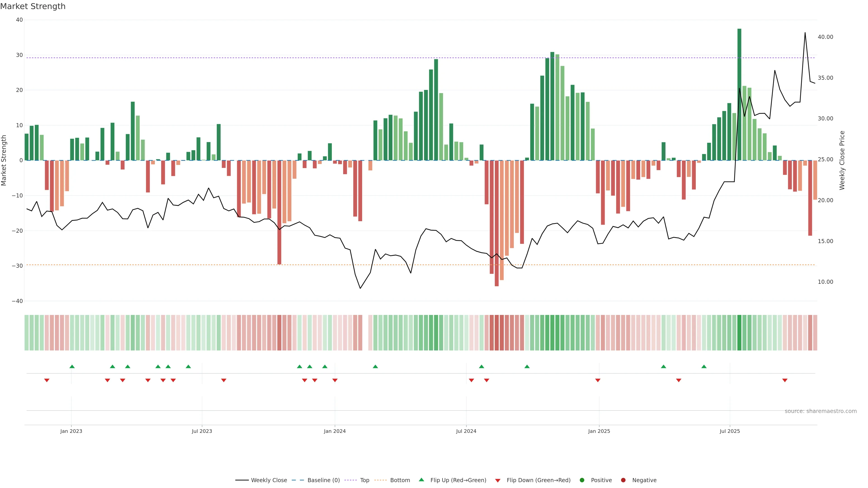Click the Positive green legend dot
The height and width of the screenshot is (488, 868).
tap(582, 480)
